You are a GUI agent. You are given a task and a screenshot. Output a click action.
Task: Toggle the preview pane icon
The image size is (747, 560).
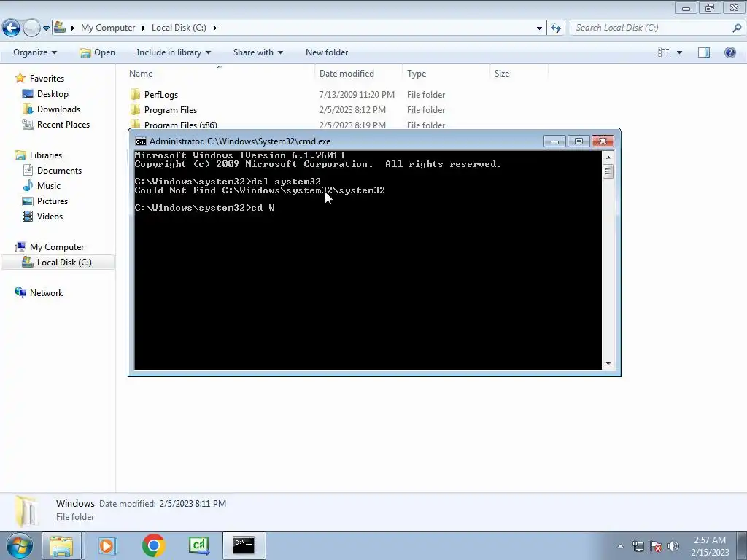point(704,52)
